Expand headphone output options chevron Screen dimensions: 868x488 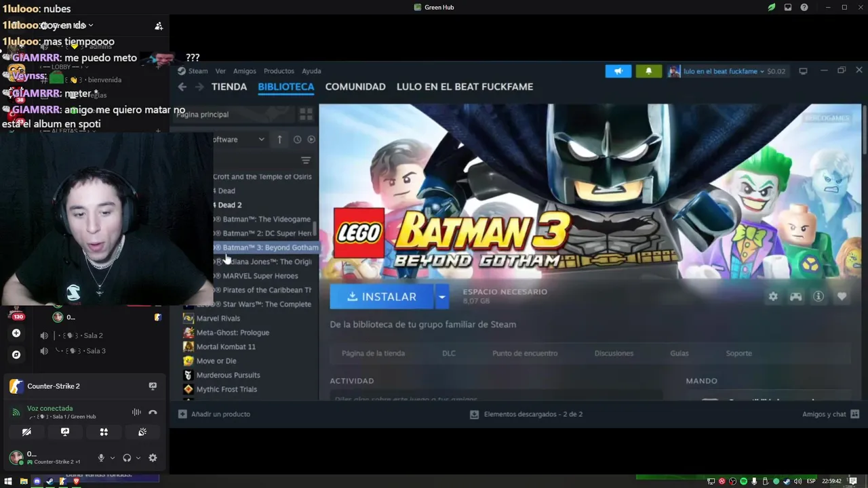pyautogui.click(x=138, y=458)
